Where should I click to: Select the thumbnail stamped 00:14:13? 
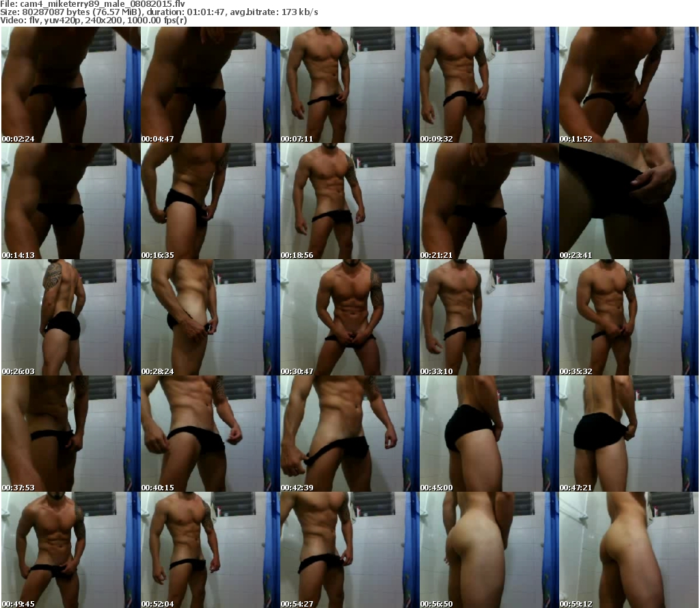(x=71, y=201)
